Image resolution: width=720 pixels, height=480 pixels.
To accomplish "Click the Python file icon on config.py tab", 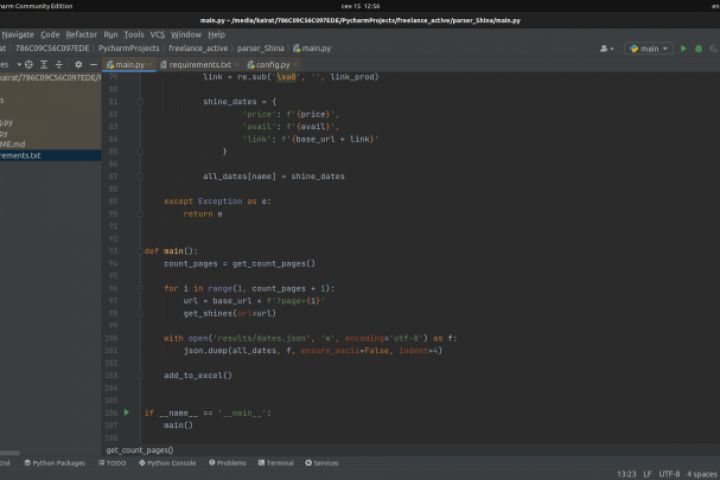I will click(251, 65).
